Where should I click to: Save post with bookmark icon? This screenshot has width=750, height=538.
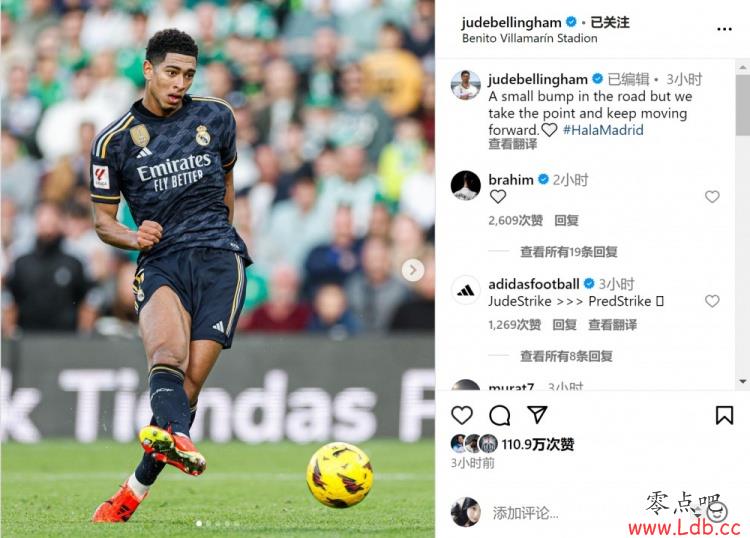(724, 415)
